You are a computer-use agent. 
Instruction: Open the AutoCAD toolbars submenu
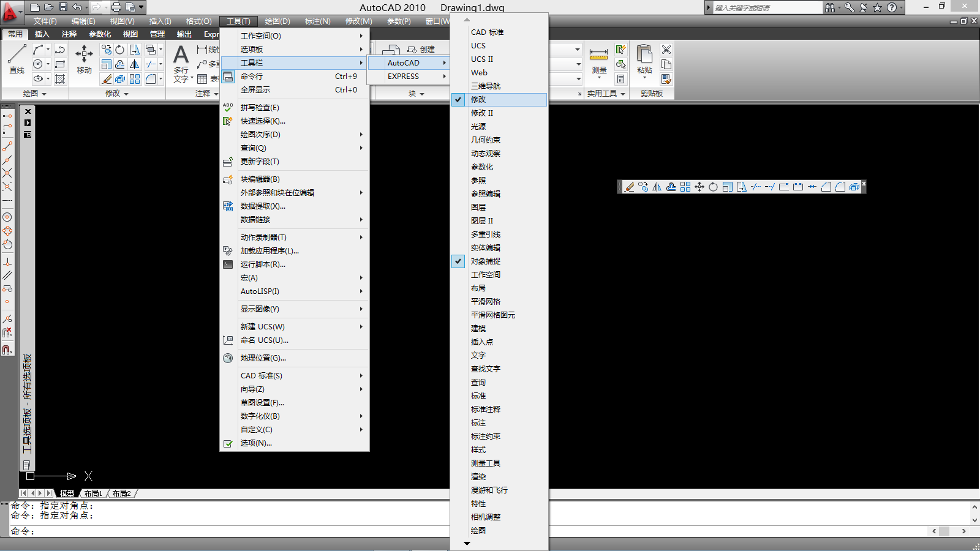[x=409, y=62]
